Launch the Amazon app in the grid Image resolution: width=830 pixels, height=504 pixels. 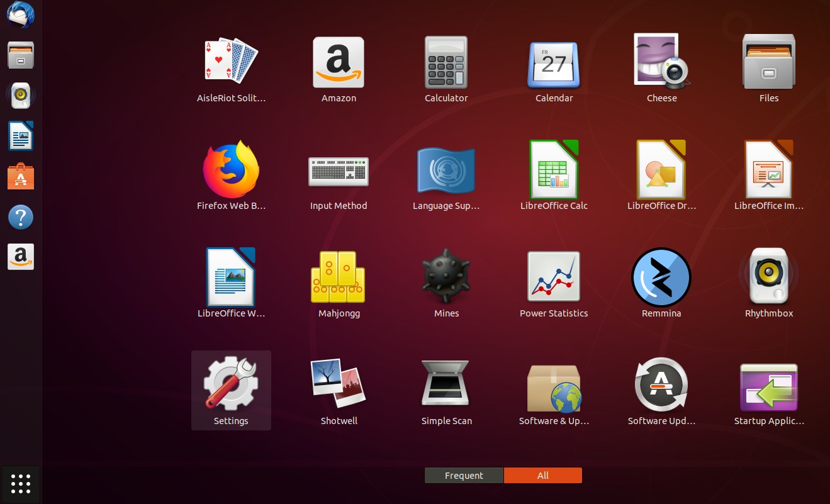(x=339, y=68)
